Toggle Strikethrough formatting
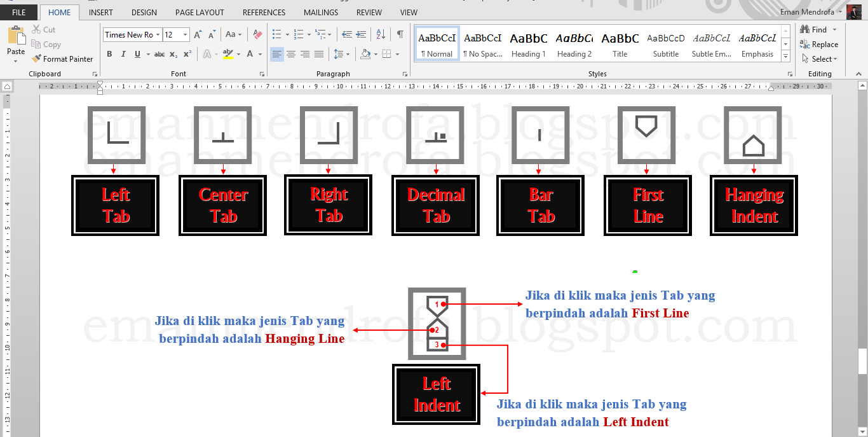Image resolution: width=868 pixels, height=437 pixels. click(x=159, y=55)
